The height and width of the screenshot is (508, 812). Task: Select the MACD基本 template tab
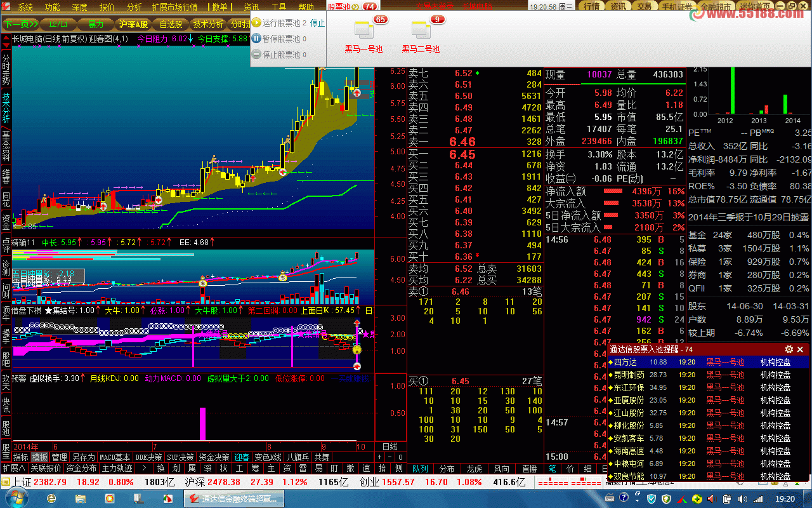tap(115, 457)
